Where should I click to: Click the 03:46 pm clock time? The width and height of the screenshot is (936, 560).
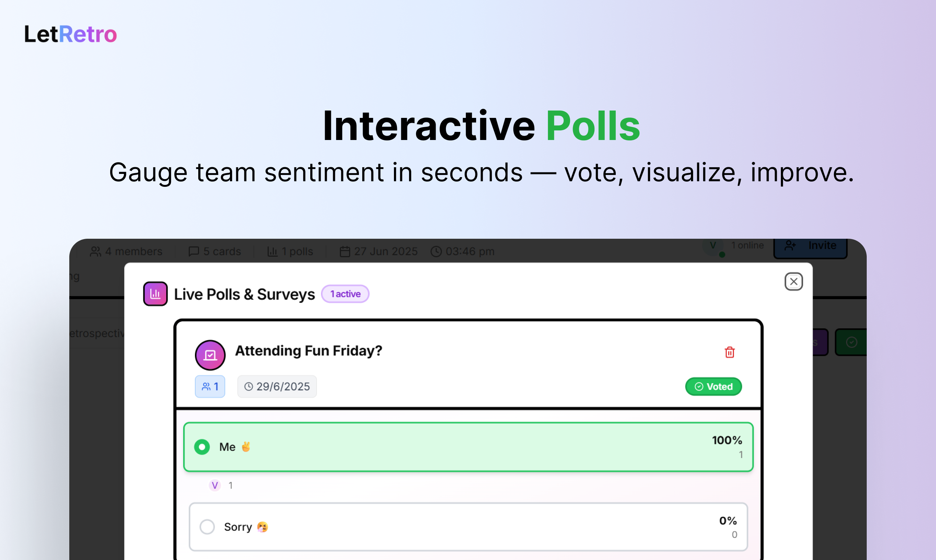click(463, 251)
